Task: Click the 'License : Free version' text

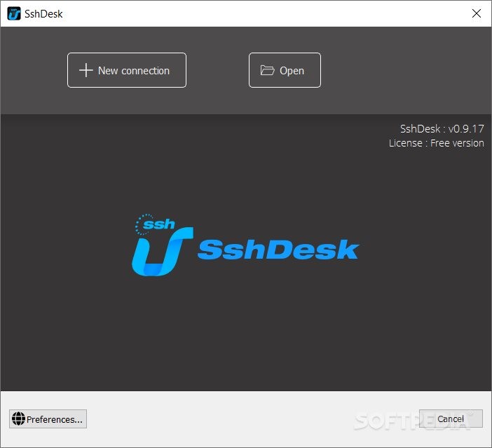Action: tap(437, 143)
